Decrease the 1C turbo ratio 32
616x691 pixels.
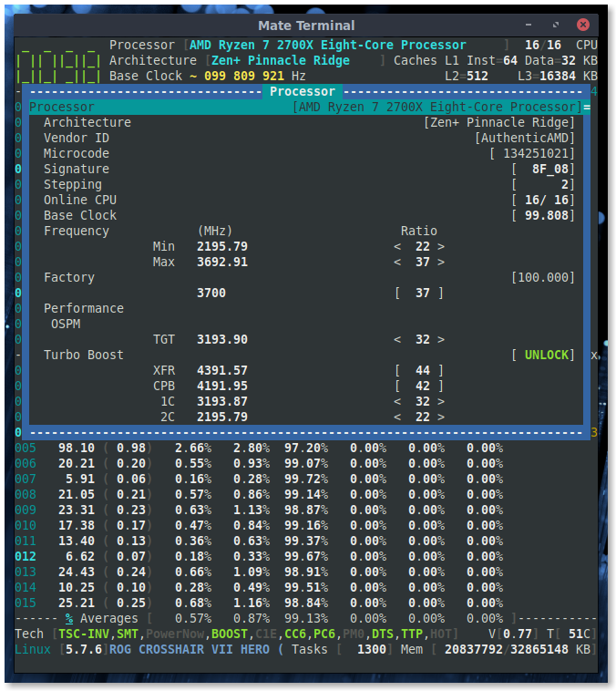(397, 401)
